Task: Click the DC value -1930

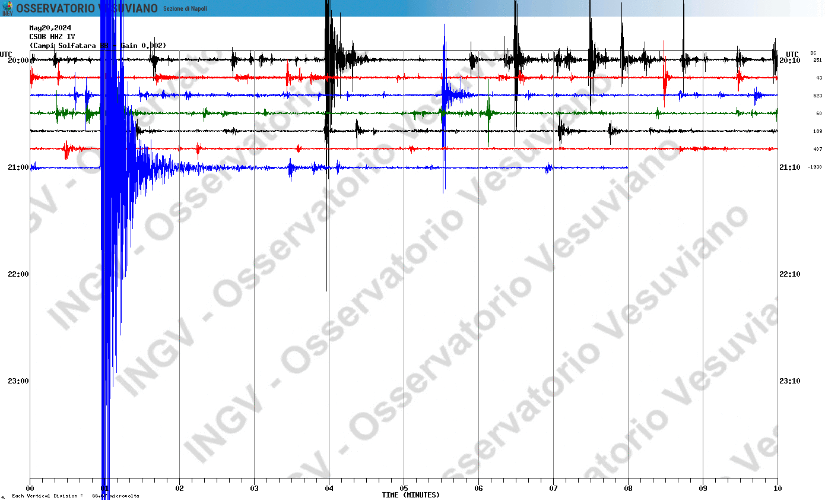Action: (x=814, y=167)
